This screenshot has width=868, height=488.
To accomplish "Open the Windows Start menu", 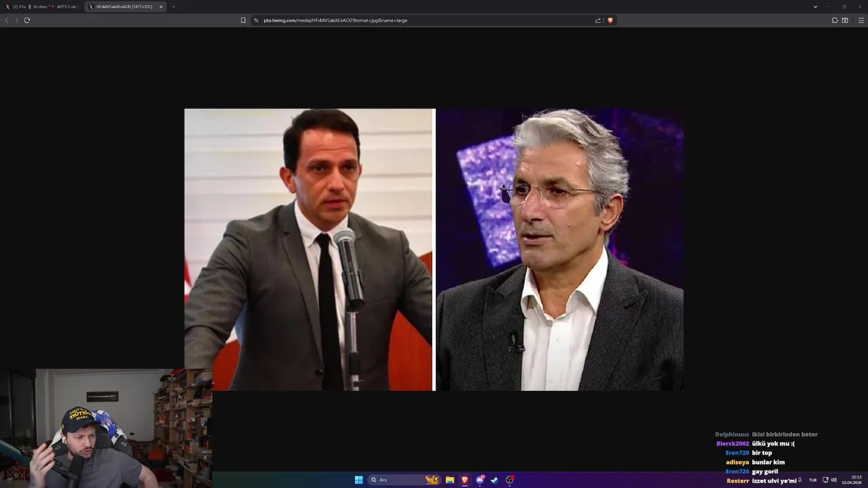I will [x=359, y=480].
